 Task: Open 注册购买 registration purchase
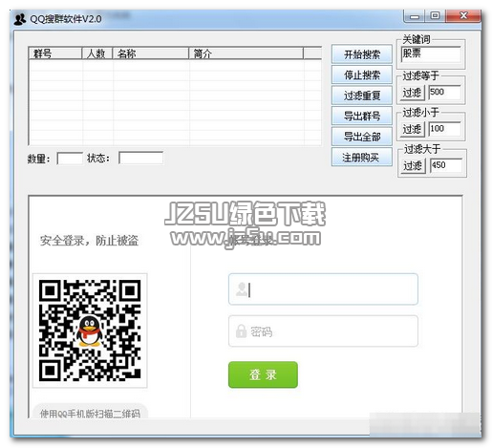362,157
